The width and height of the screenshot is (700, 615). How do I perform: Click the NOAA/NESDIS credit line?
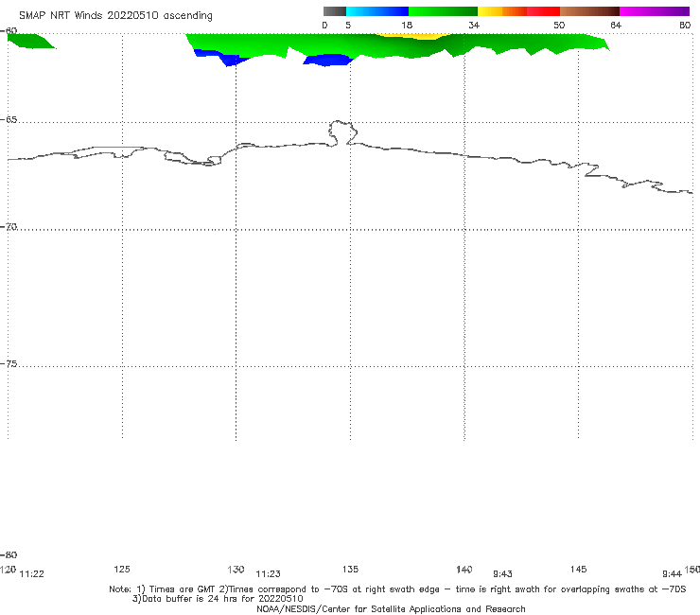click(391, 608)
